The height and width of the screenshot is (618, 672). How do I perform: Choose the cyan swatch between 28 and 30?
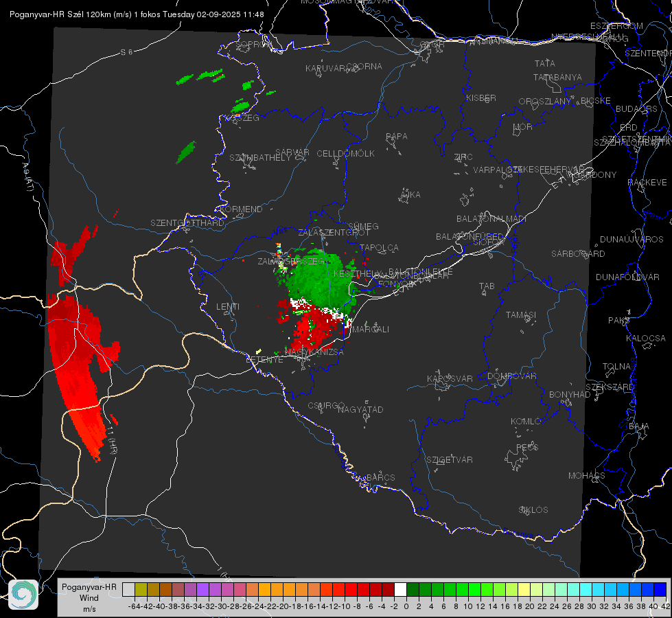(586, 589)
